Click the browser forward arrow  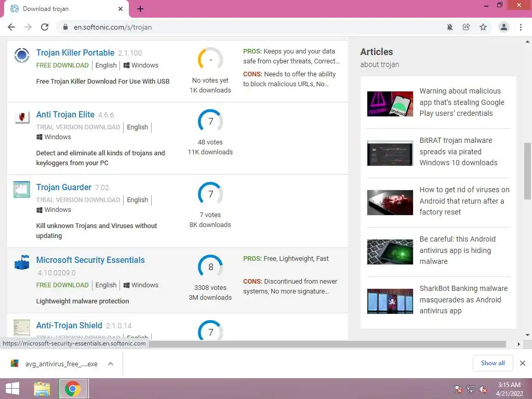point(28,27)
